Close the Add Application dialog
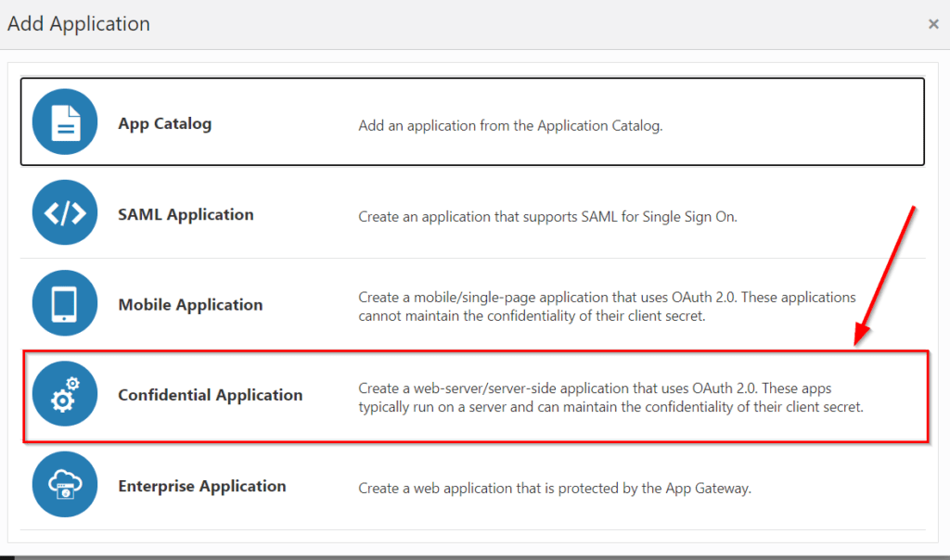Image resolution: width=950 pixels, height=560 pixels. (933, 24)
